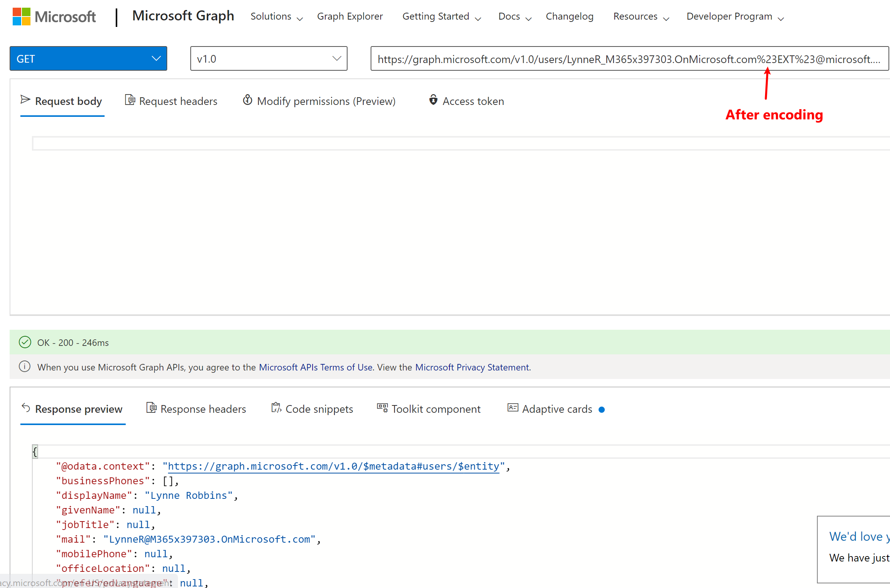Viewport: 890px width, 588px height.
Task: Expand the Resources navigation chevron
Action: point(666,18)
